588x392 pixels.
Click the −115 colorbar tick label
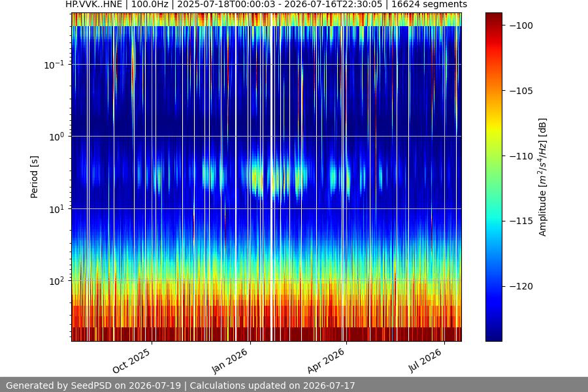pos(521,221)
